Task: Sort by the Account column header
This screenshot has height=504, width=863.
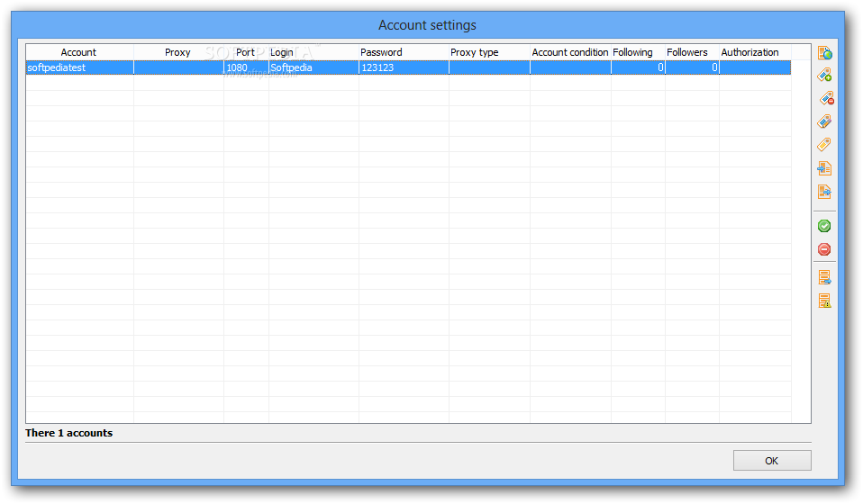Action: pos(79,52)
